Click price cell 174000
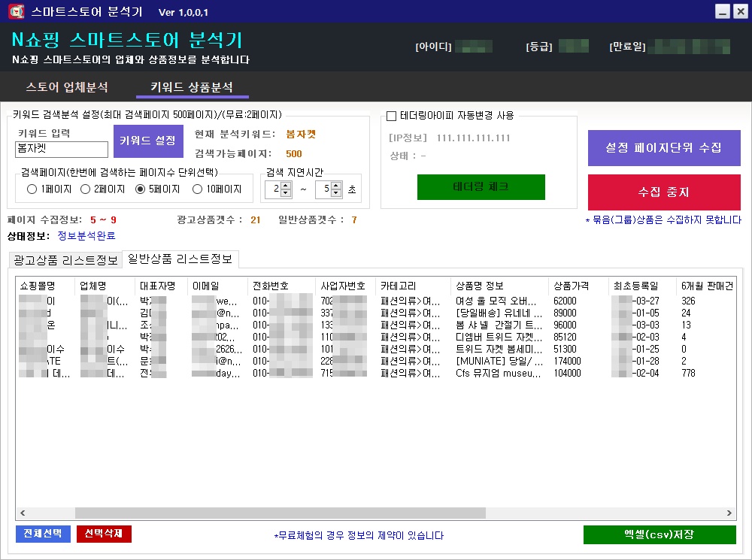 click(567, 361)
